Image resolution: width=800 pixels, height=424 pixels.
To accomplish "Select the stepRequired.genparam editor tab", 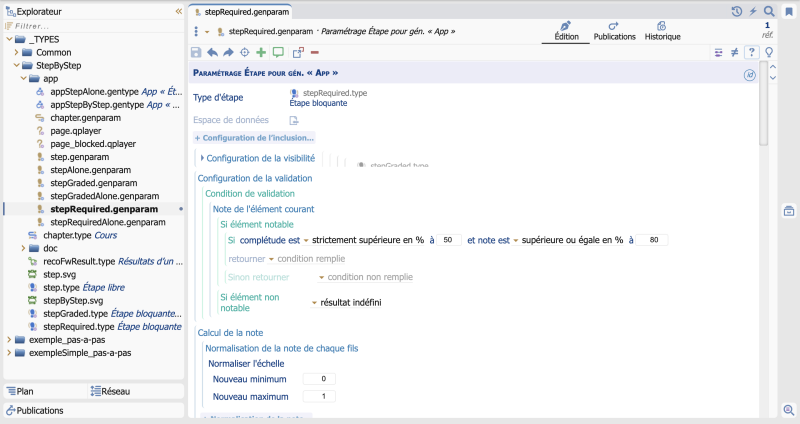I will [241, 12].
